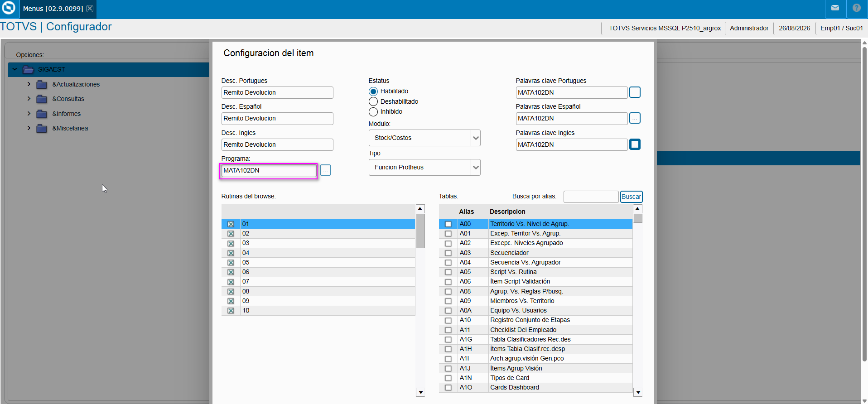Switch to the Menus [02.9.0099] tab
Viewport: 868px width, 404px height.
(53, 9)
